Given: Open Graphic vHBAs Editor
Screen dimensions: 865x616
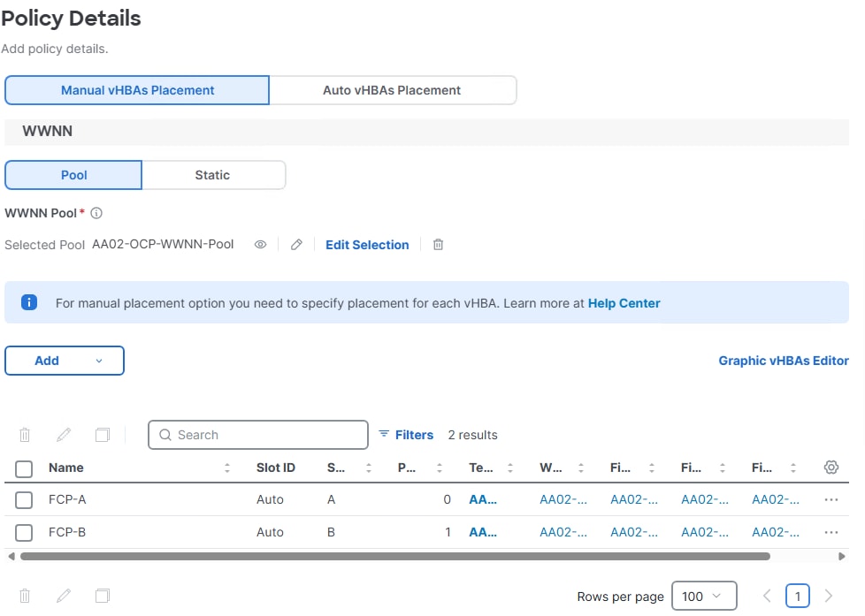Looking at the screenshot, I should [784, 361].
